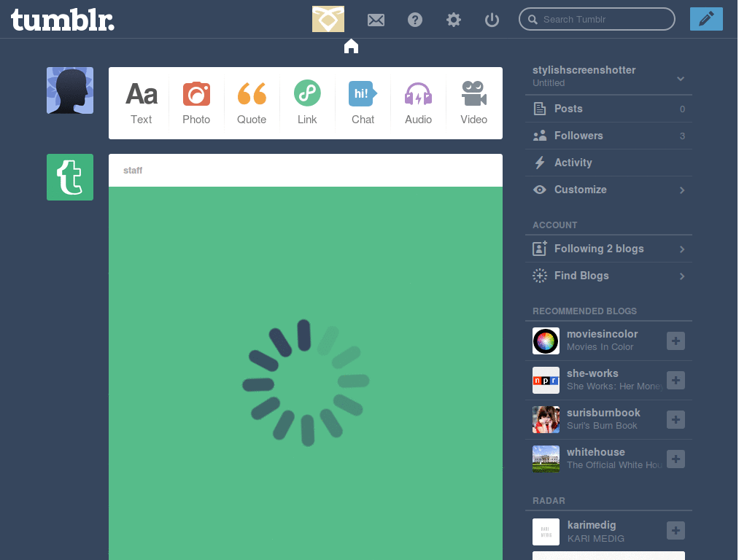Open settings gear icon

[x=454, y=20]
